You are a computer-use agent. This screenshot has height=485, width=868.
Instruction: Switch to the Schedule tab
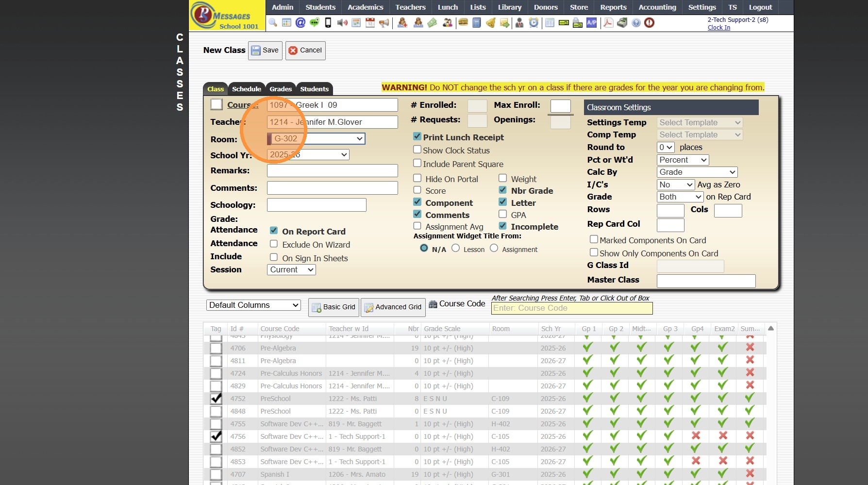[246, 89]
